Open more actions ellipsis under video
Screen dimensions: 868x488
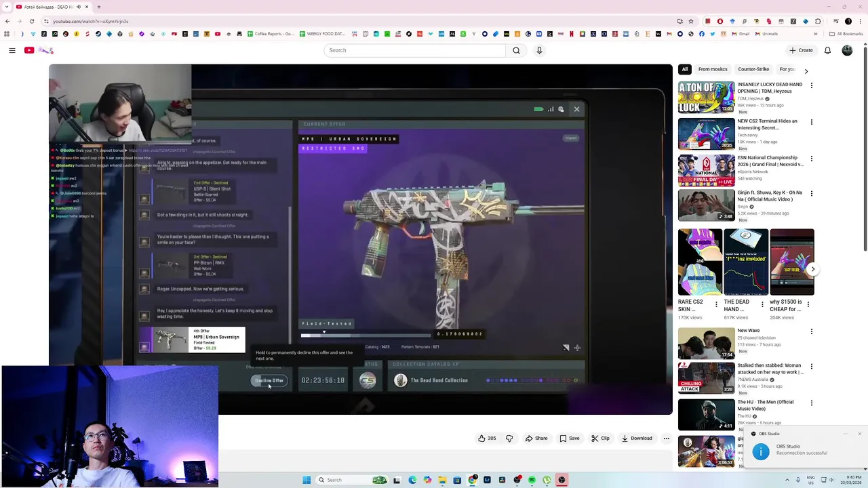pyautogui.click(x=666, y=439)
